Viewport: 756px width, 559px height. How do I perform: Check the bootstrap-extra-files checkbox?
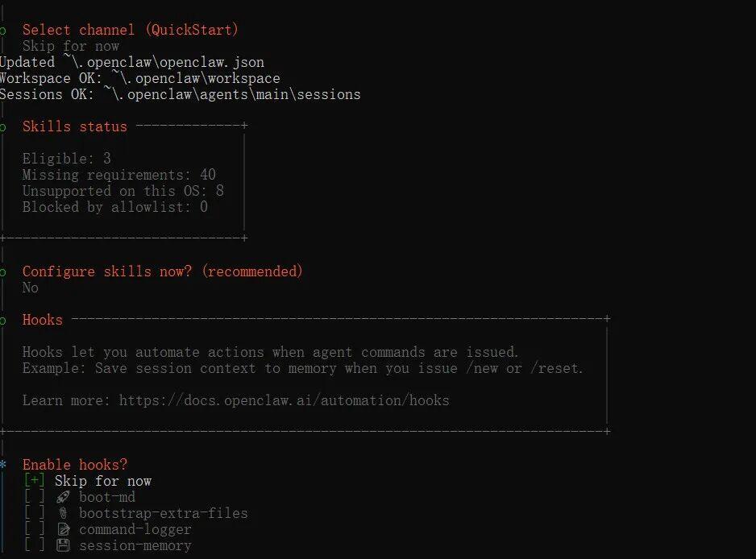pos(34,513)
